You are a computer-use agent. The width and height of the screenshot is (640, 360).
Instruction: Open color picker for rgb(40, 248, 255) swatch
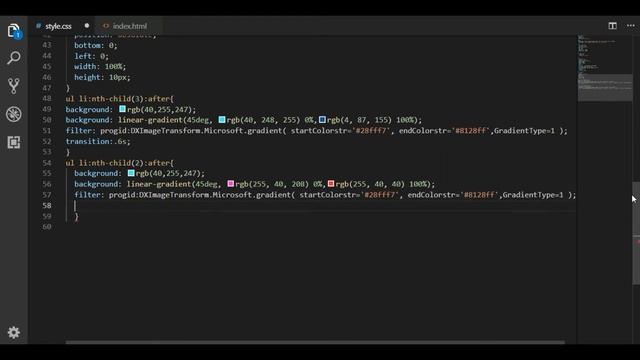[x=222, y=120]
